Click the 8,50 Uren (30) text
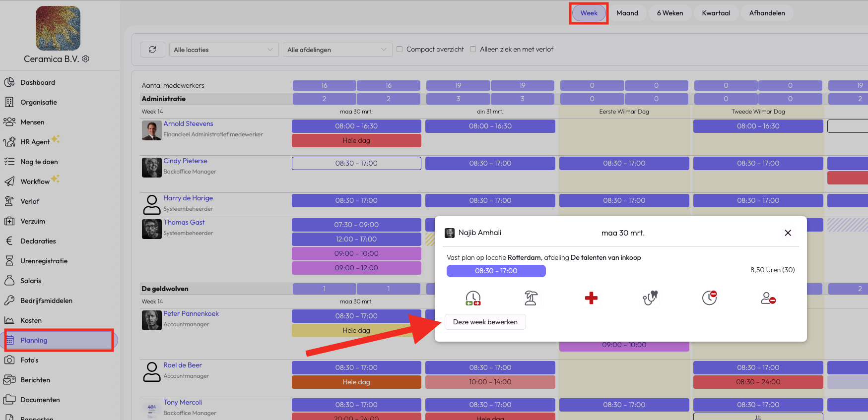This screenshot has width=868, height=420. 773,270
